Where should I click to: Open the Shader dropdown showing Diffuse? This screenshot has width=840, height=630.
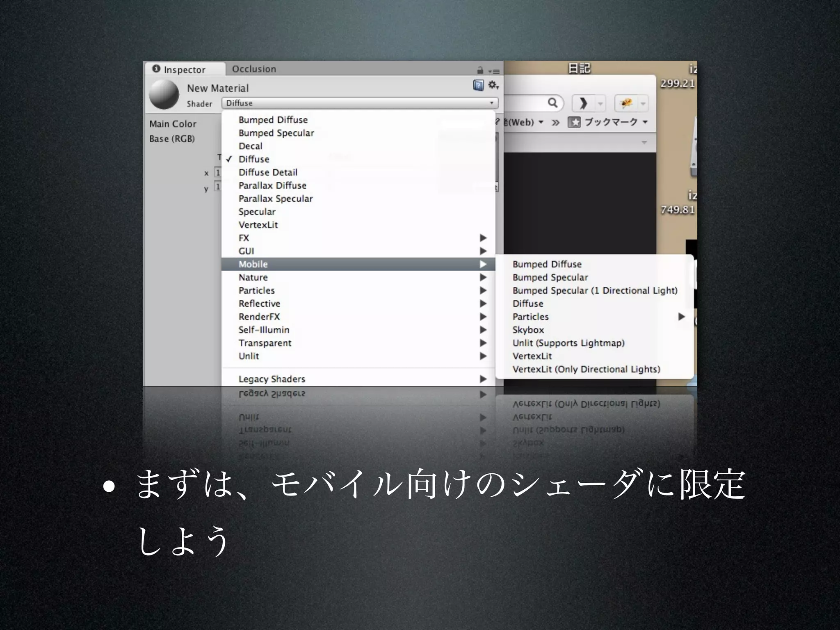(x=359, y=103)
